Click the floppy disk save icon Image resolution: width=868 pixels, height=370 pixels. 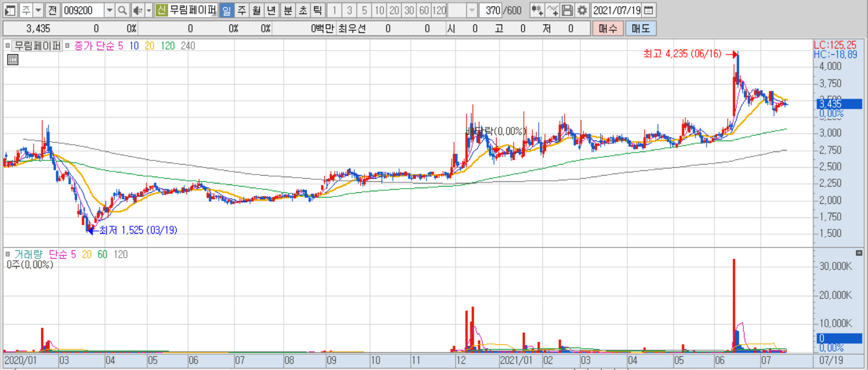pyautogui.click(x=567, y=10)
